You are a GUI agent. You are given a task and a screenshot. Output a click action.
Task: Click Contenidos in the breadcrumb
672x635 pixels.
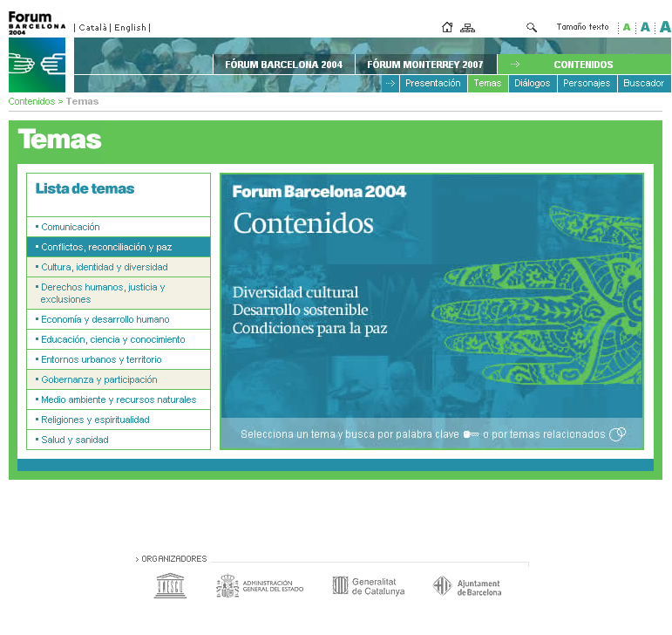(31, 101)
